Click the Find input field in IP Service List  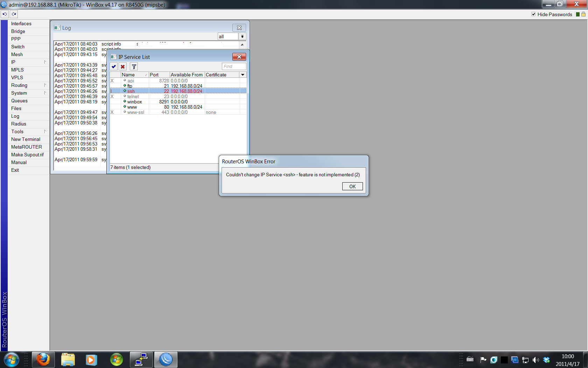coord(234,66)
